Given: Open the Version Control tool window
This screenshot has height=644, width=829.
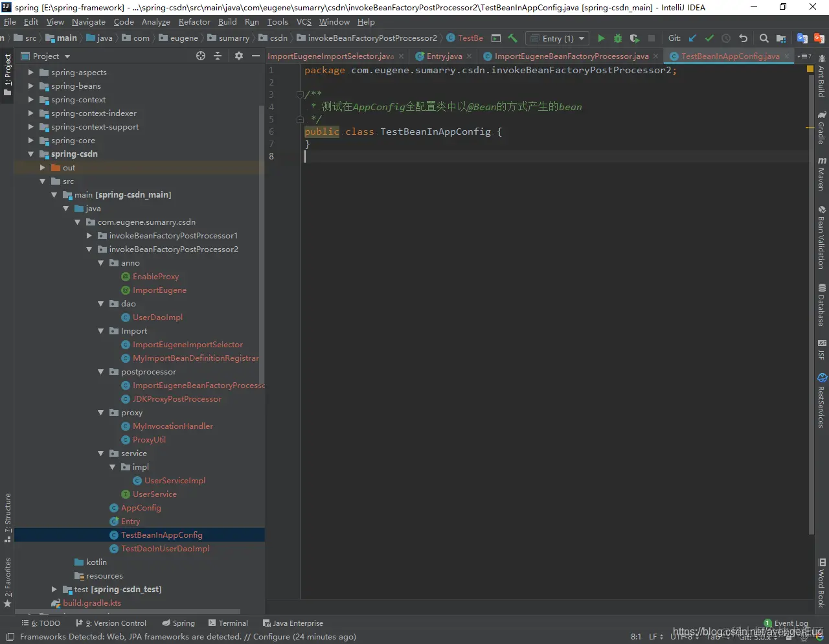Looking at the screenshot, I should click(111, 623).
